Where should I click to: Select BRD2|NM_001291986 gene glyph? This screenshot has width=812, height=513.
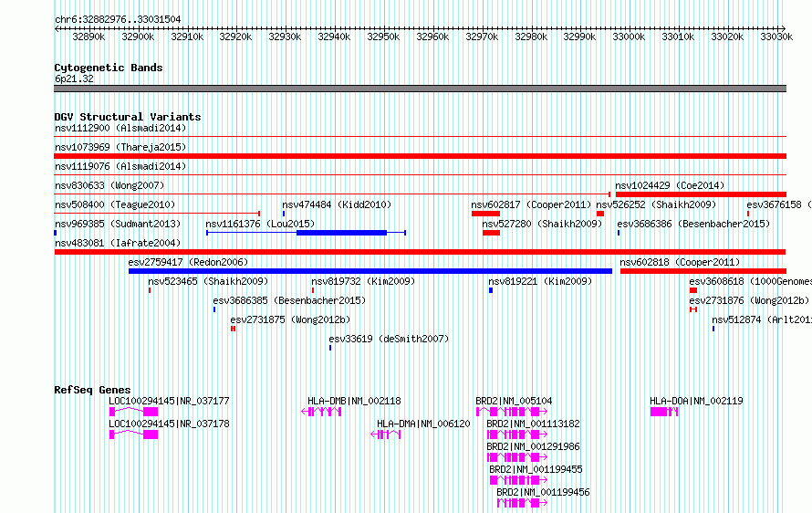pyautogui.click(x=516, y=457)
